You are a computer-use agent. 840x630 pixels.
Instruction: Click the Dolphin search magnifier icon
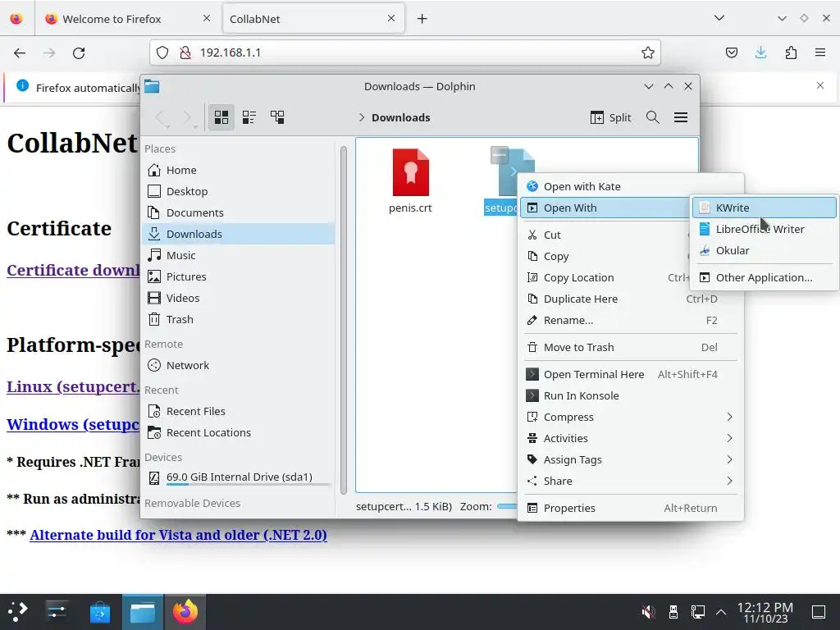coord(652,117)
